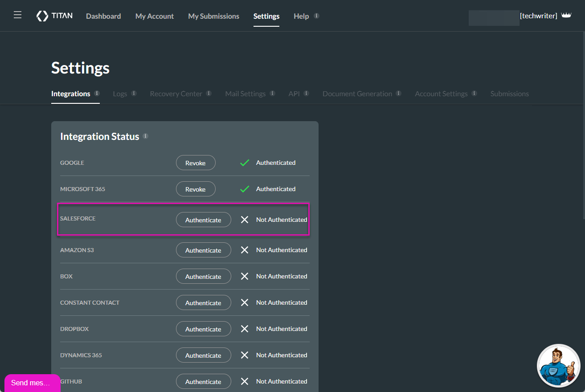Click the info icon beside Account Settings
585x392 pixels.
(x=474, y=93)
